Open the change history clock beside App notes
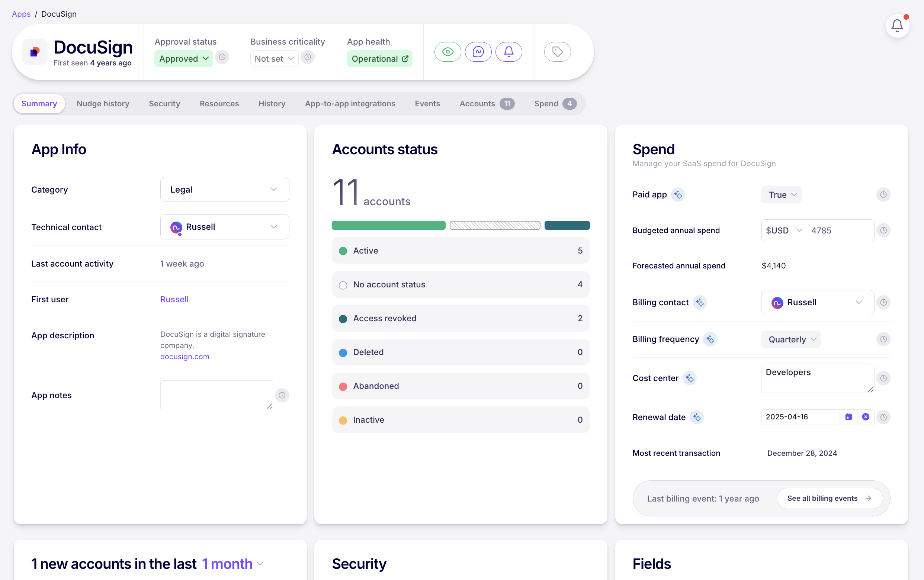This screenshot has width=924, height=580. (x=282, y=395)
